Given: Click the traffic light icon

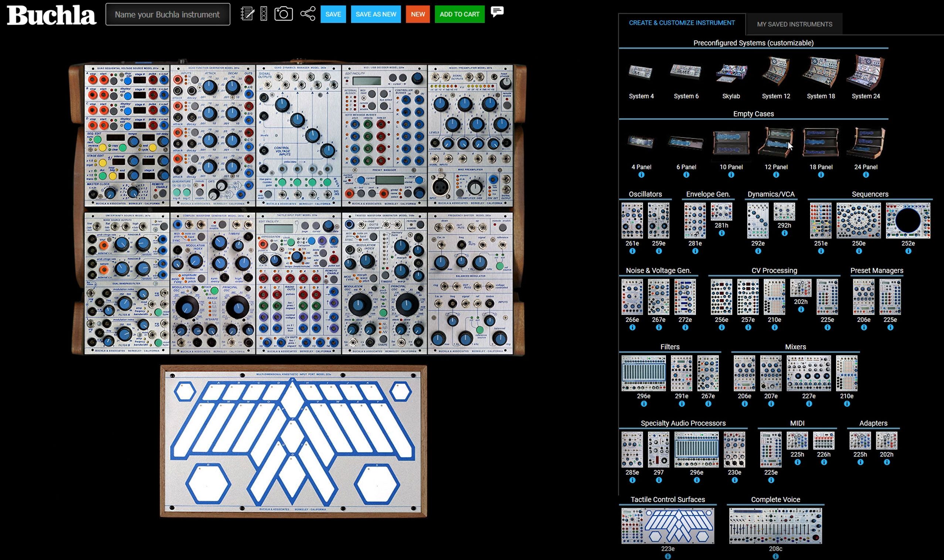Looking at the screenshot, I should 264,14.
